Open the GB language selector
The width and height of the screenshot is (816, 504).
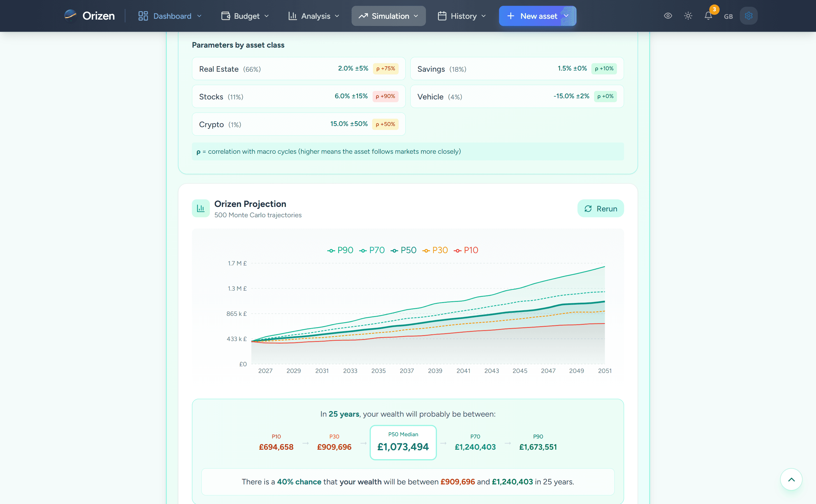728,16
